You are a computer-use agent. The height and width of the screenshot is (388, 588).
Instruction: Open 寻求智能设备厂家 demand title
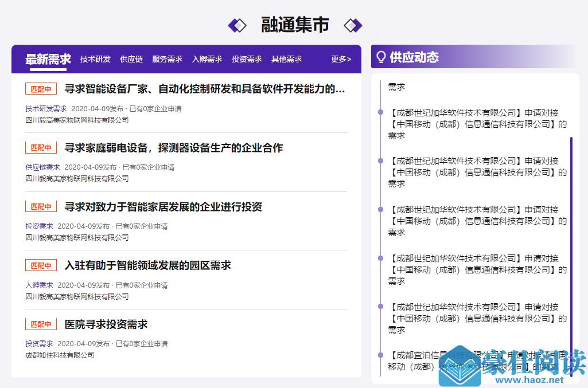click(205, 89)
